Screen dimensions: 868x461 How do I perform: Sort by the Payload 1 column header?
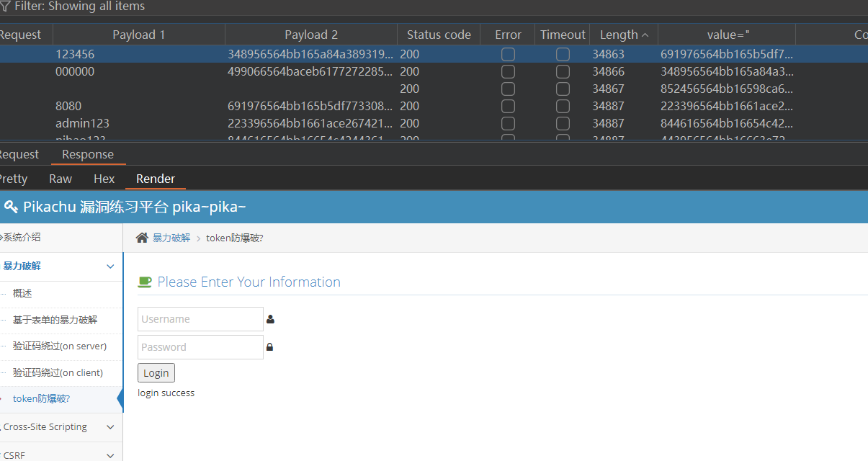[139, 35]
